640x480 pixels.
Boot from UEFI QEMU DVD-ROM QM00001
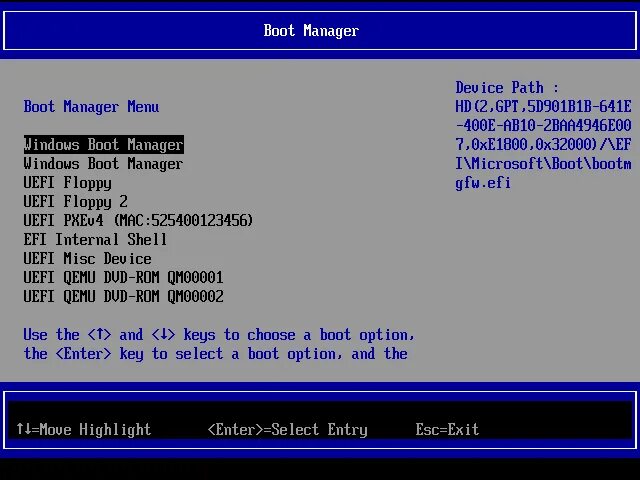coord(123,278)
